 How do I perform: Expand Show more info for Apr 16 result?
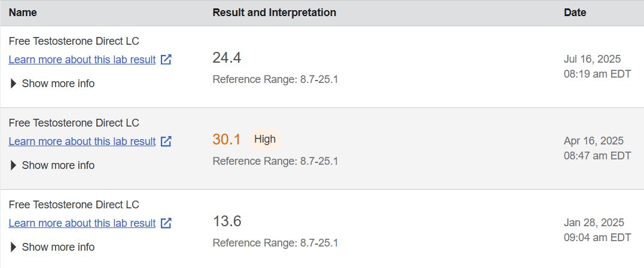[52, 165]
